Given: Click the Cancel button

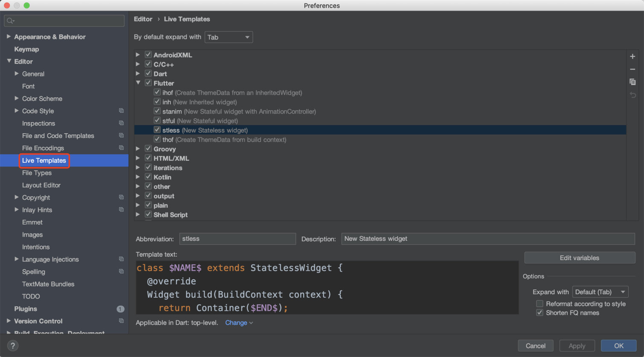Looking at the screenshot, I should tap(536, 346).
